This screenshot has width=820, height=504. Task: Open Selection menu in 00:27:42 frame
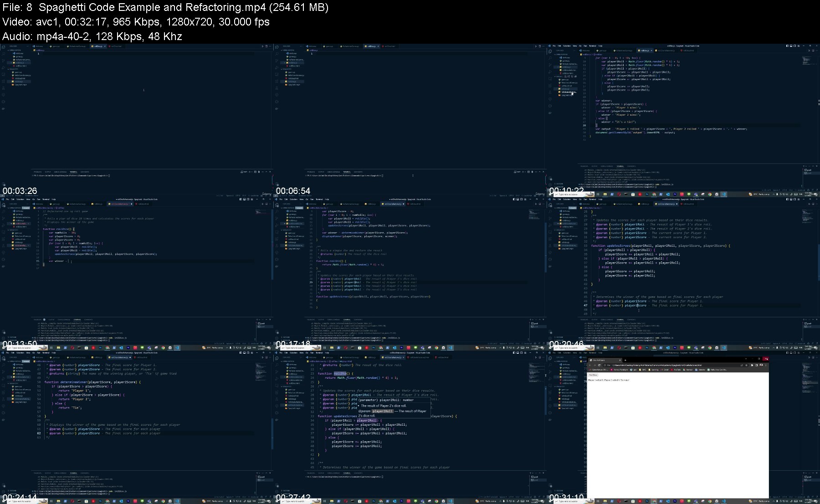(293, 353)
